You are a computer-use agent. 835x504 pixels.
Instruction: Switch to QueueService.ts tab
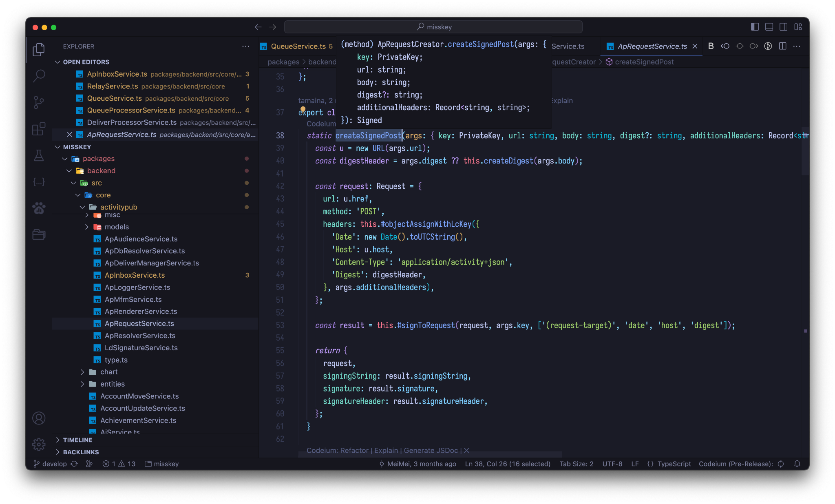point(298,46)
